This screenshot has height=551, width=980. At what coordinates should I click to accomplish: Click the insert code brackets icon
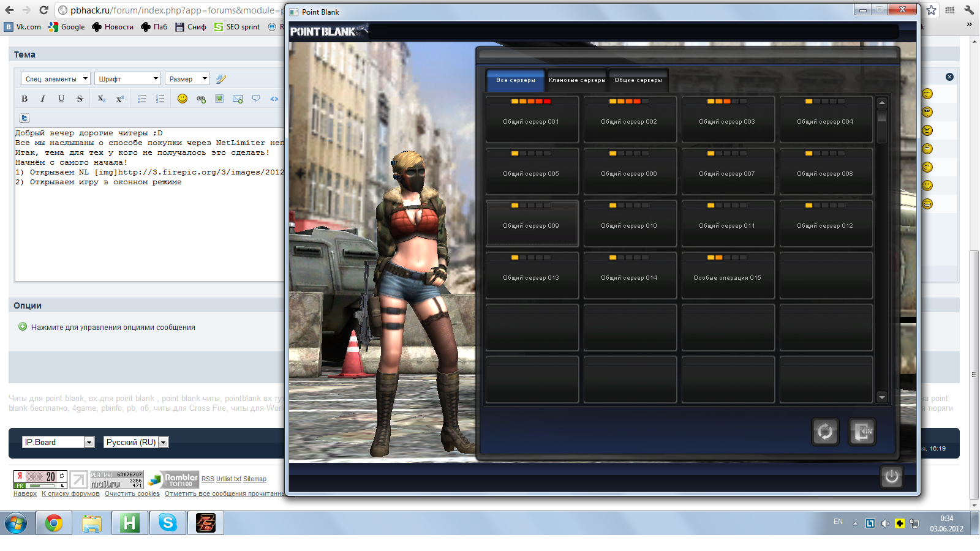pyautogui.click(x=274, y=99)
